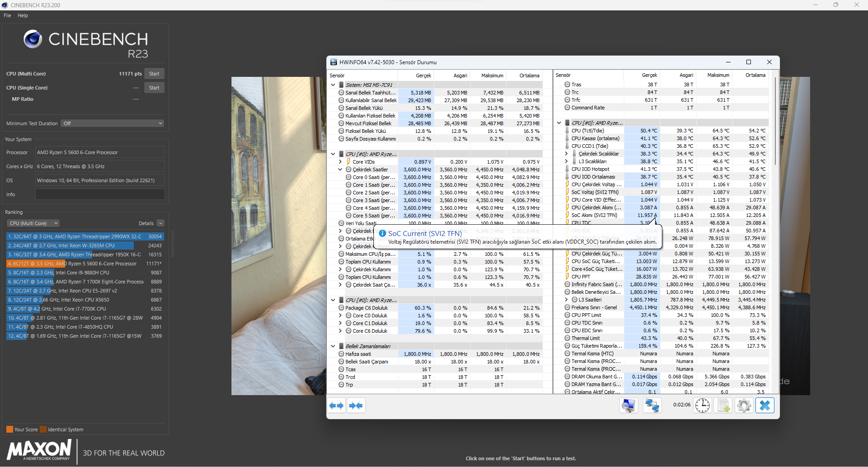Open the CPU (Multi Core) ranking dropdown

[x=33, y=223]
